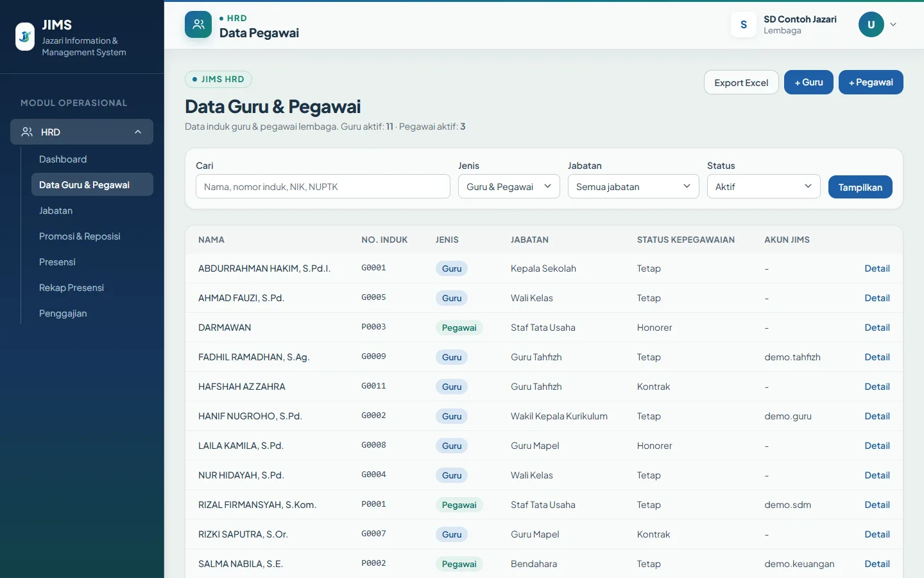Screen dimensions: 924x578
Task: Click the induk number G0005
Action: pos(373,297)
